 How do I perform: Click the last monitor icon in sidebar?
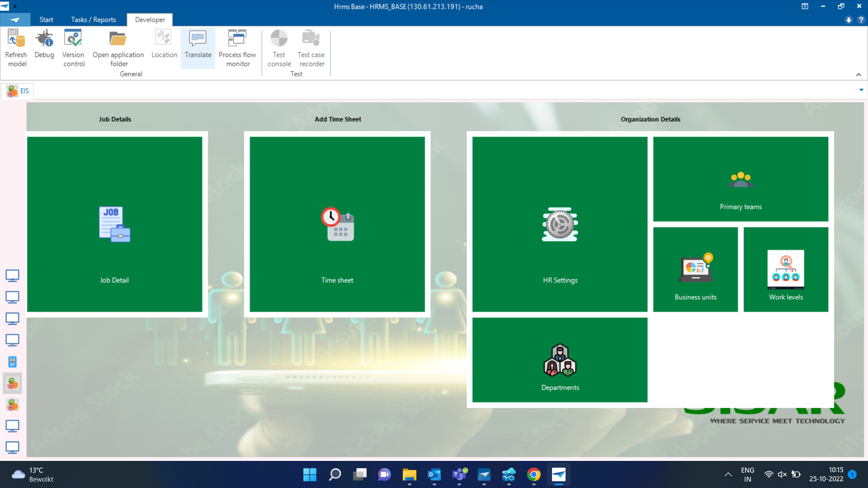[12, 447]
